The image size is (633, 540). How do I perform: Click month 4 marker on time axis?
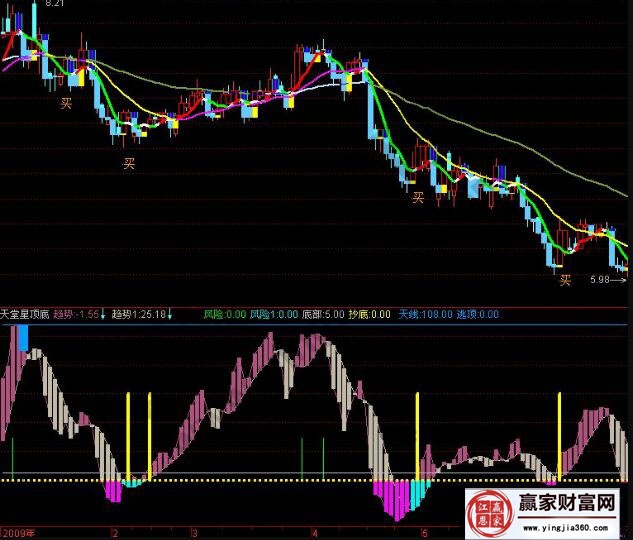pos(314,533)
